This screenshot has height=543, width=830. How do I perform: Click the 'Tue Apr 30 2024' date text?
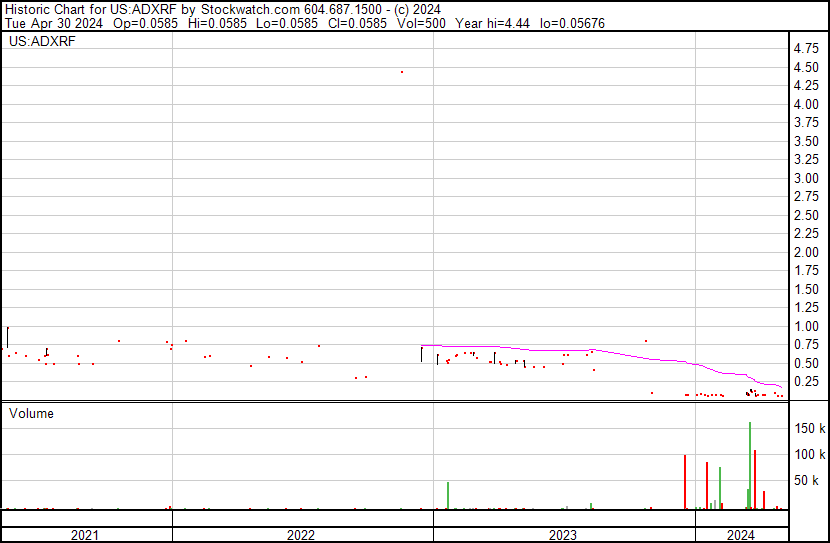tap(53, 23)
